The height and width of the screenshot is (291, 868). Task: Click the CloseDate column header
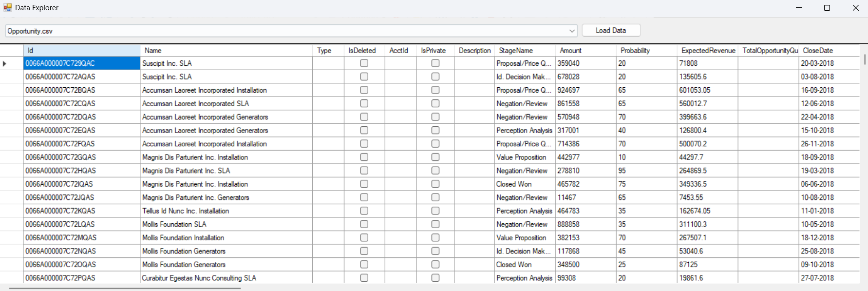[829, 51]
